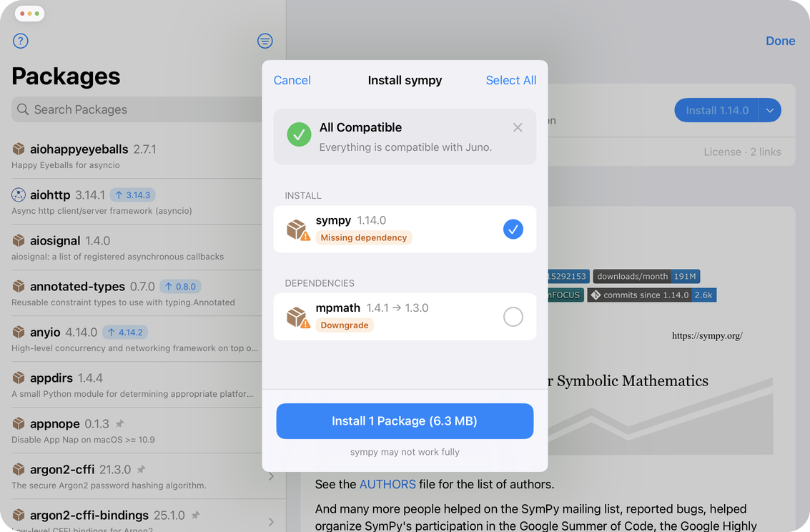This screenshot has width=810, height=532.
Task: Click the search magnifier icon
Action: click(x=23, y=109)
